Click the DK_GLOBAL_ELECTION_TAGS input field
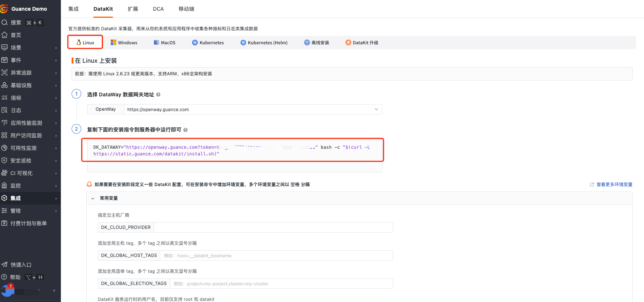Viewport: 644px width, 302px height. point(281,284)
